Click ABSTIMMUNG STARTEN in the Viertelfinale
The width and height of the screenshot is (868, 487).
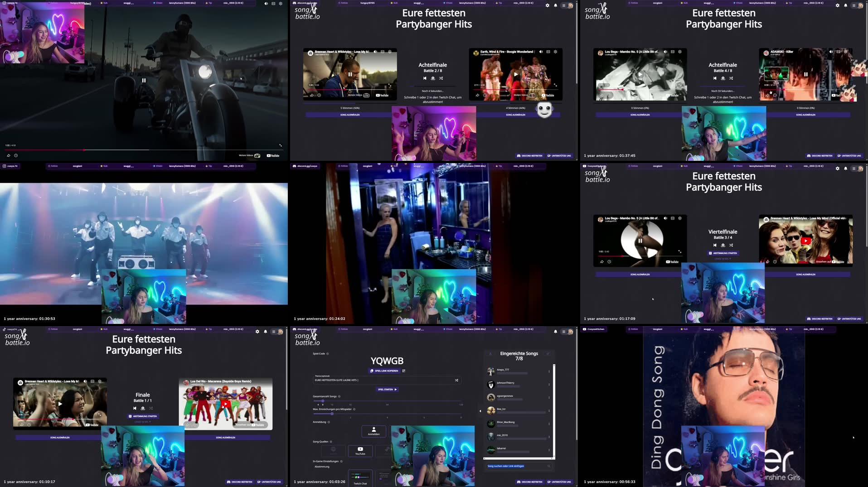[x=723, y=253]
